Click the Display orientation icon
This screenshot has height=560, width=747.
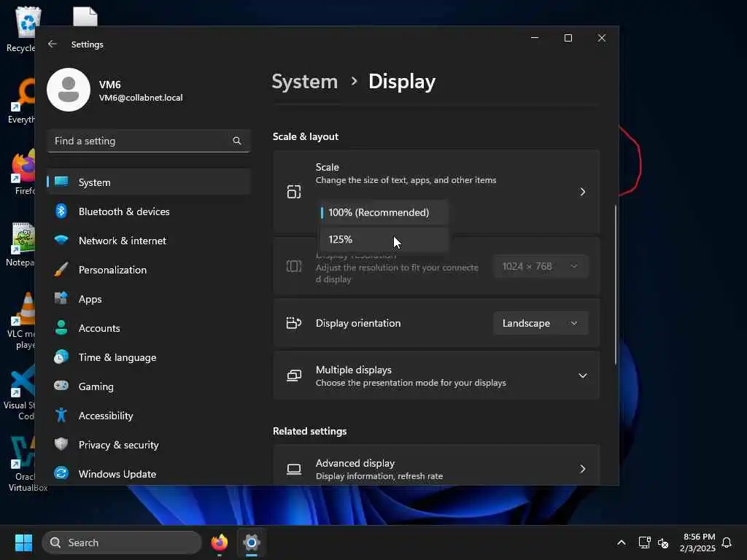coord(294,323)
